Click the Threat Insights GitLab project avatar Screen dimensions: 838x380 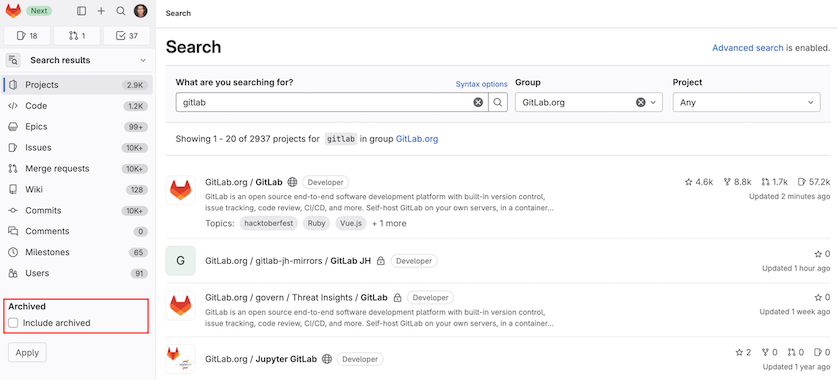[181, 305]
